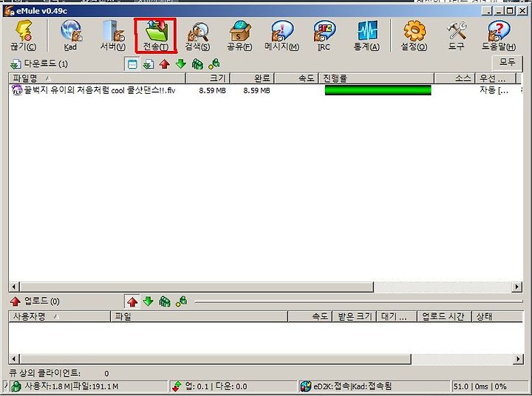Click the eD2K/Kad connection globe status icon
Image resolution: width=532 pixels, height=396 pixels.
coord(306,386)
